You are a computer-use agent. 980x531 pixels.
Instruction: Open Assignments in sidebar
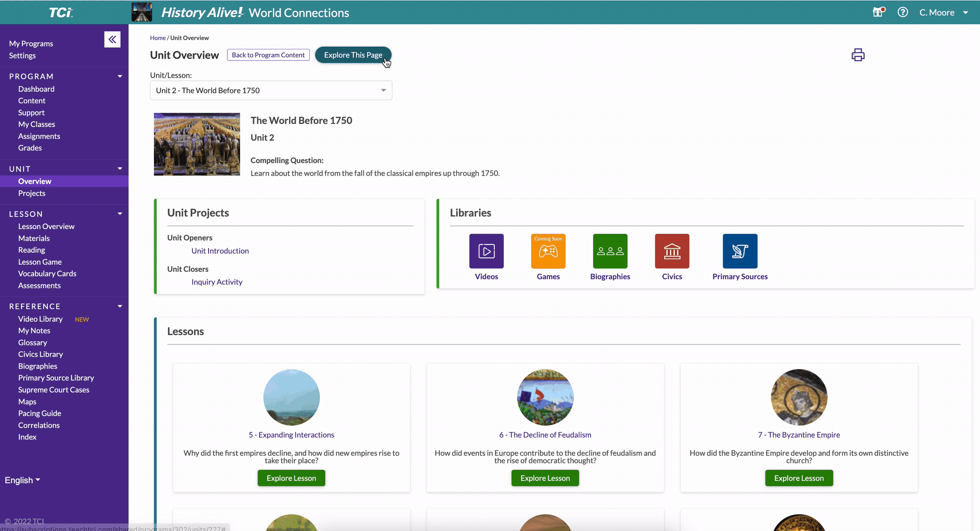click(39, 136)
